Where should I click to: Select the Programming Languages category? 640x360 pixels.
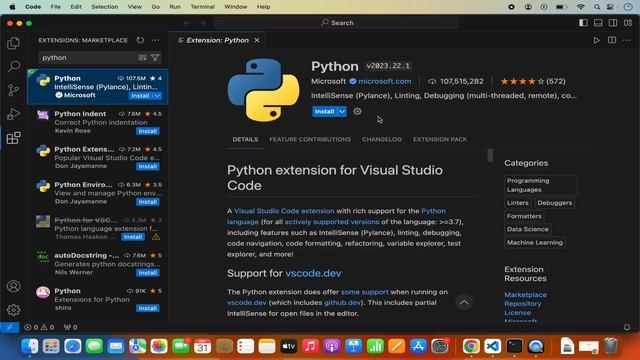click(541, 185)
